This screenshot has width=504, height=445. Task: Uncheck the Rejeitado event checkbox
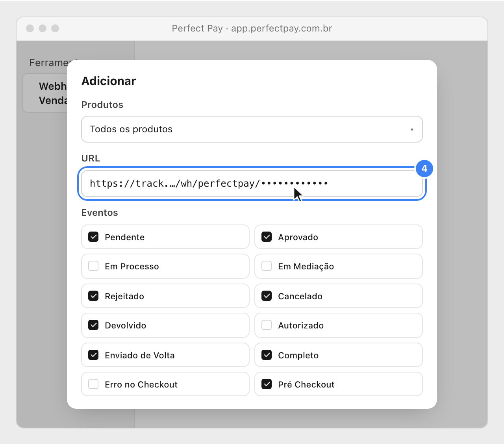click(x=93, y=296)
